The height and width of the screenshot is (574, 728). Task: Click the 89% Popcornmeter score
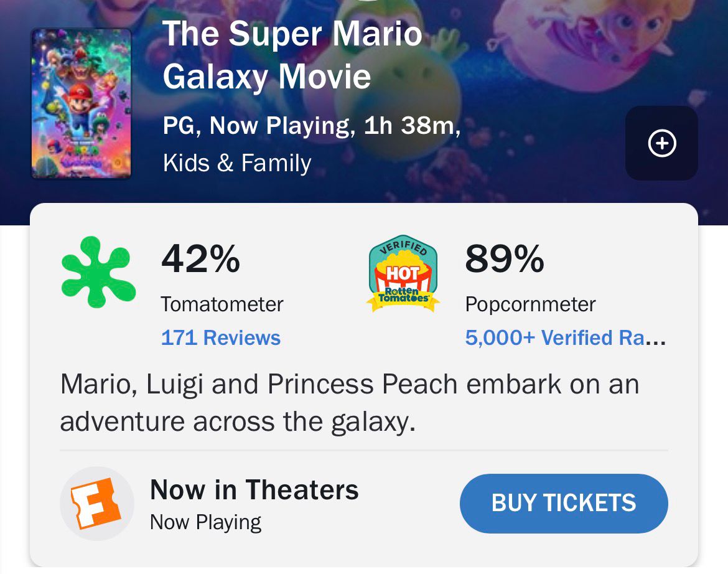coord(504,259)
